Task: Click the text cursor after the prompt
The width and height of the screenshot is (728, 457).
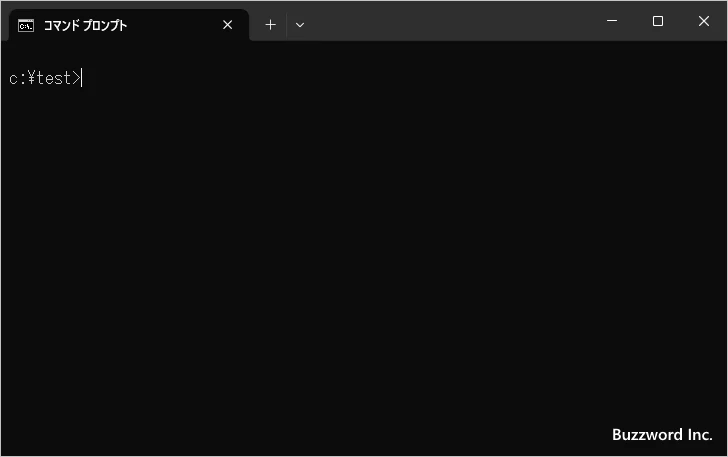Action: (x=82, y=78)
